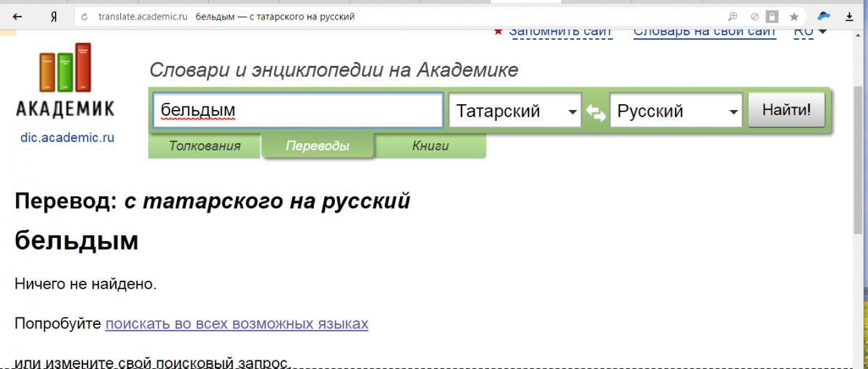Click the lock protection icon in address bar
Viewport: 868px width, 369px height.
[773, 16]
